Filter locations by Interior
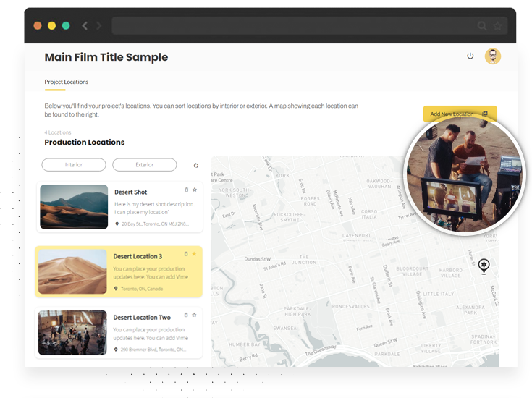The image size is (532, 398). pyautogui.click(x=74, y=164)
